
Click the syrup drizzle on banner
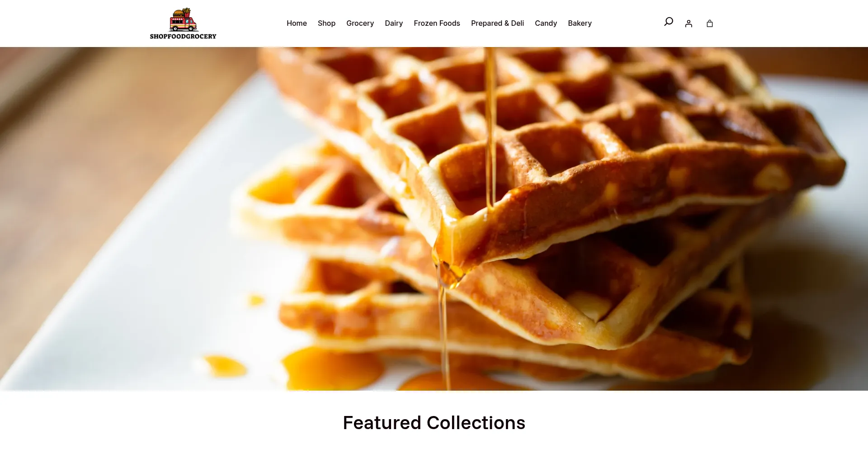click(490, 127)
